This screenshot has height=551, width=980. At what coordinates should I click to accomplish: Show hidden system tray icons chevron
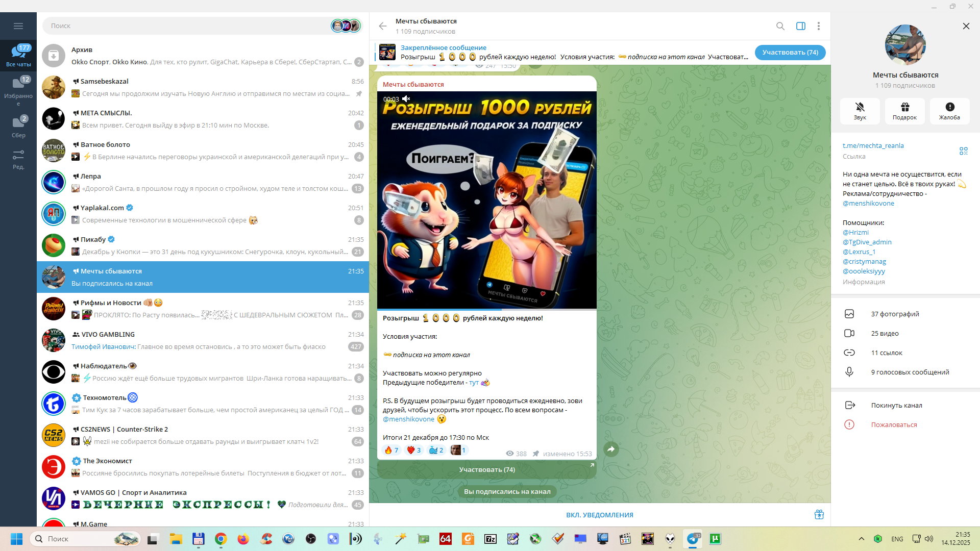point(862,539)
